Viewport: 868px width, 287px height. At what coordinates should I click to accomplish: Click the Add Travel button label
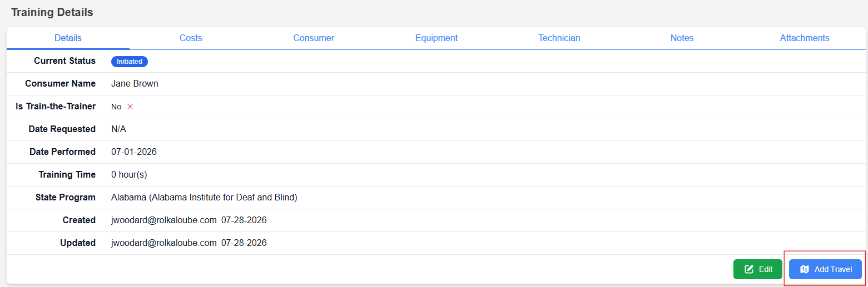tap(833, 269)
